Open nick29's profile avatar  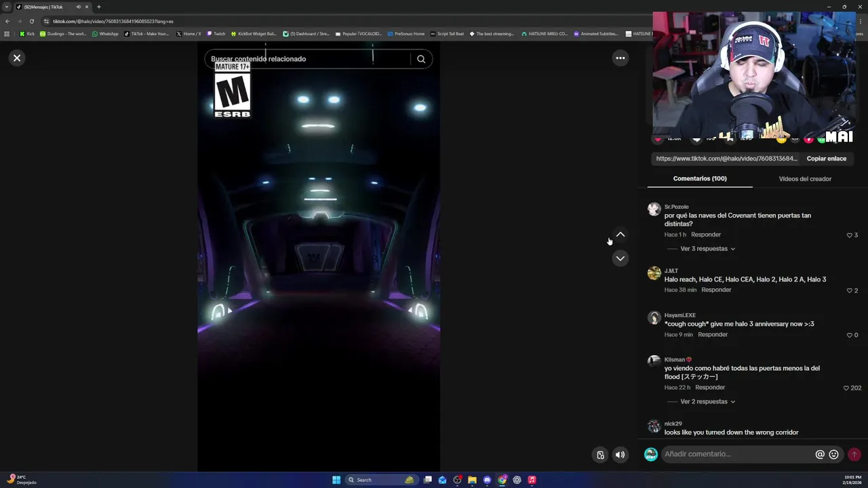(x=654, y=426)
